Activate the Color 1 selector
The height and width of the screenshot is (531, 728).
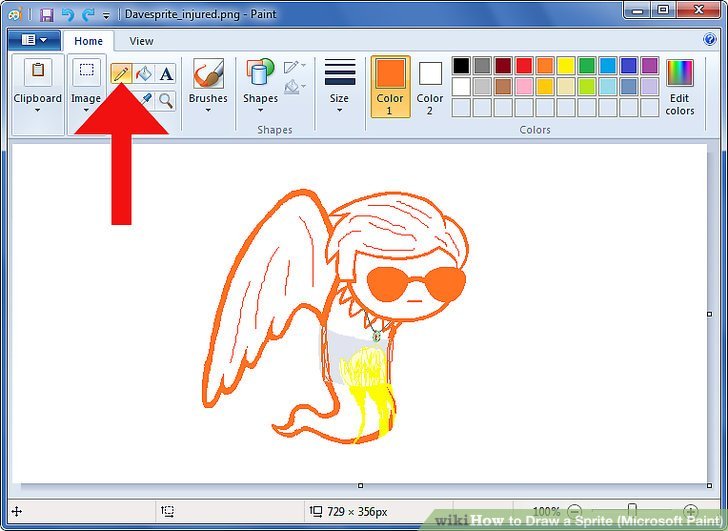[x=390, y=87]
